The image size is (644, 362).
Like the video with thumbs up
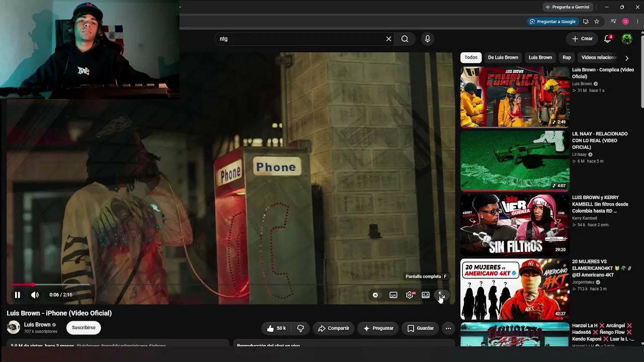click(x=276, y=328)
